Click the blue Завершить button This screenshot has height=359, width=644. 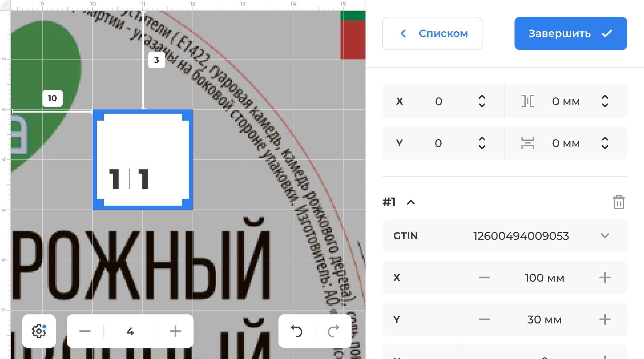point(571,33)
